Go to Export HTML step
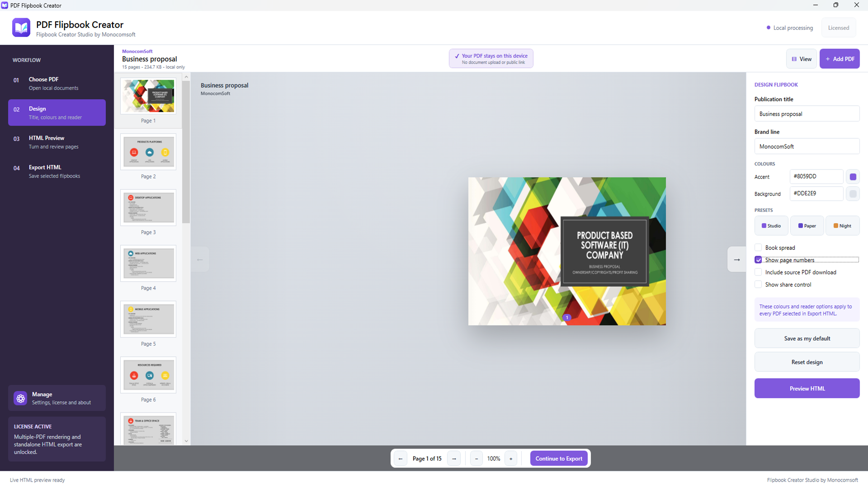Screen dimensions: 868x488 (57, 171)
